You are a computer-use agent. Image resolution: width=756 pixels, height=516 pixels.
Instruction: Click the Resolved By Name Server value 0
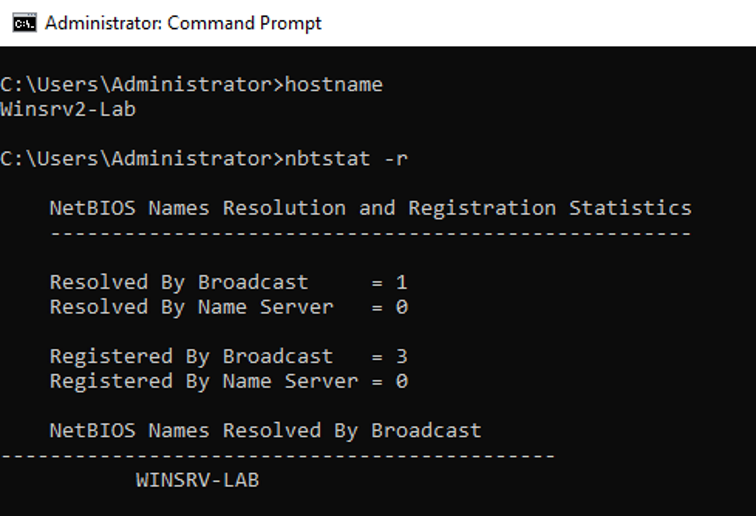pos(401,307)
